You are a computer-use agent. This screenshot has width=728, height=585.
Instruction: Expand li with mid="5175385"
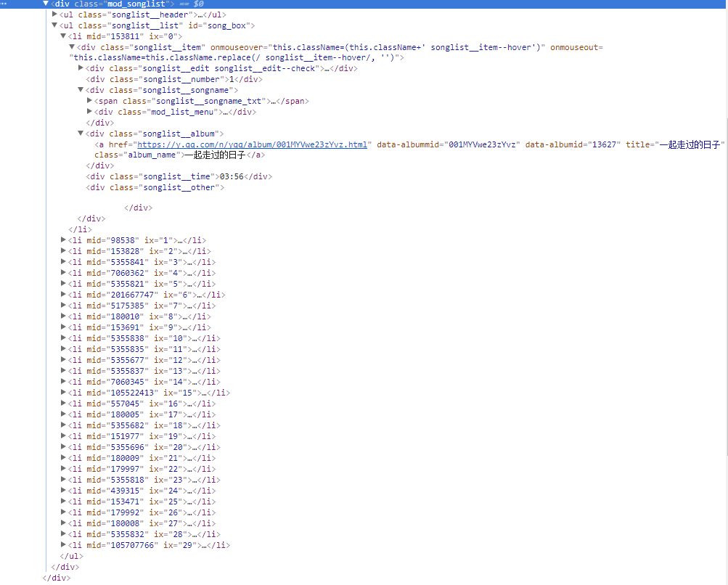point(63,306)
